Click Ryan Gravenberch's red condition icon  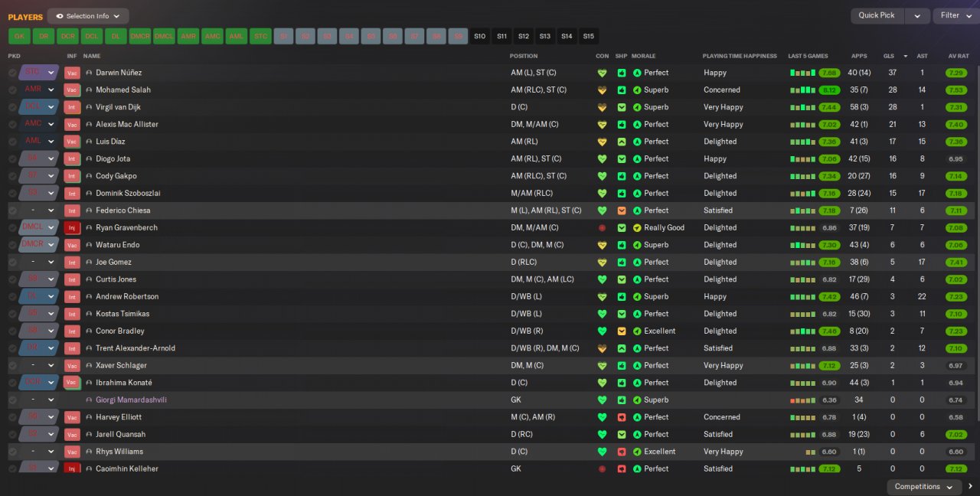tap(602, 227)
